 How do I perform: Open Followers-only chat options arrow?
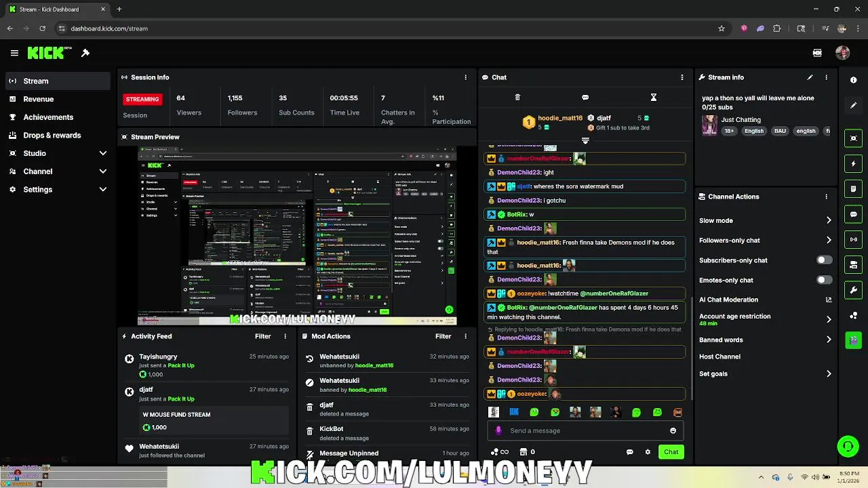tap(829, 240)
